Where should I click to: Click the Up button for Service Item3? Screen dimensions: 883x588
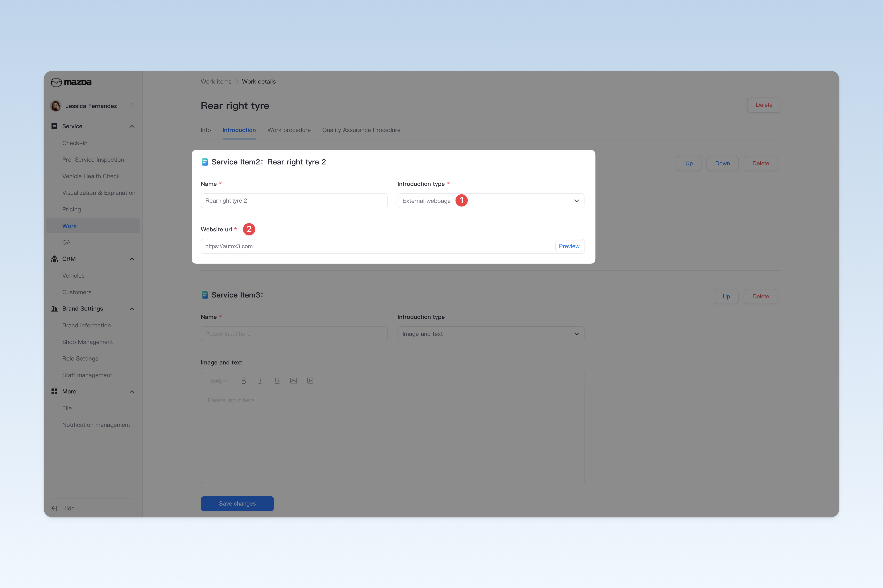726,296
